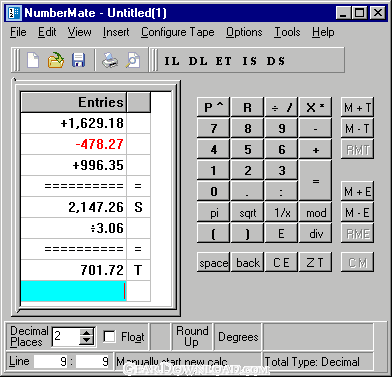Viewport: 392px width, 377px height.
Task: Click the cyan active entry cell
Action: click(73, 291)
